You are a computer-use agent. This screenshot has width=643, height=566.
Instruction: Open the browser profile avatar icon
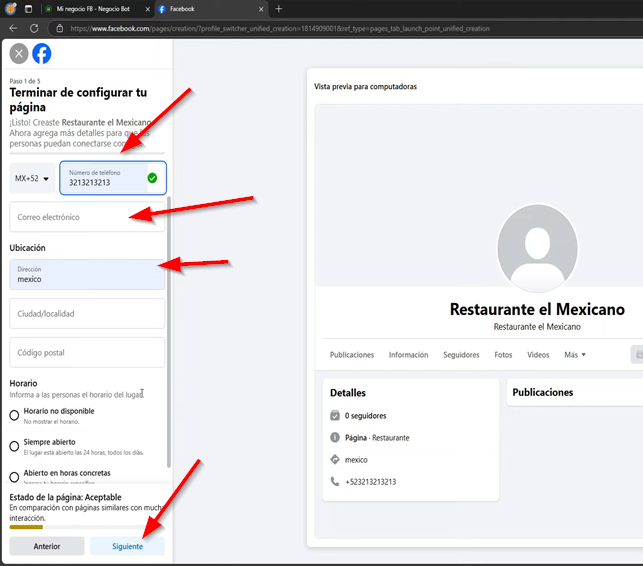pos(11,9)
